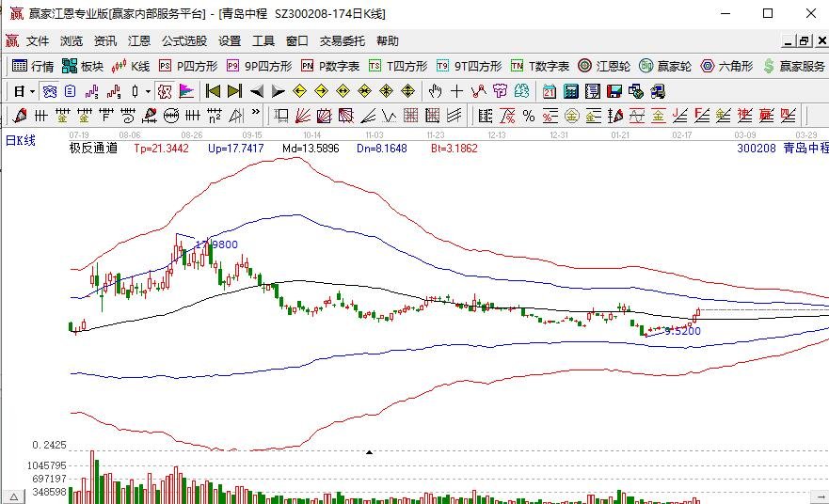Jump to first bar arrow icon

[213, 91]
